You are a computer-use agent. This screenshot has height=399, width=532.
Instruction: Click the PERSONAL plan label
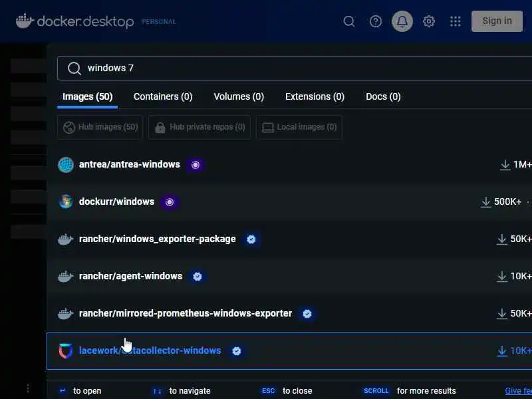(x=158, y=22)
